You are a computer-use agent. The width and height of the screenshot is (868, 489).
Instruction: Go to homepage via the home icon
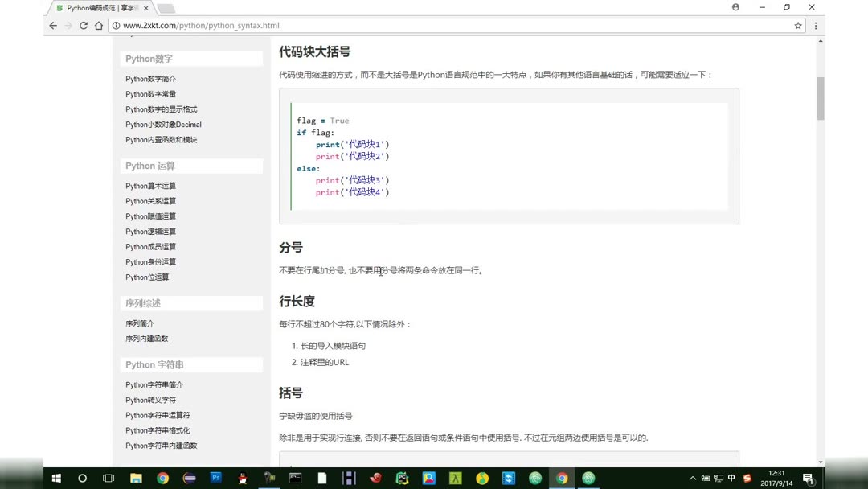(100, 25)
